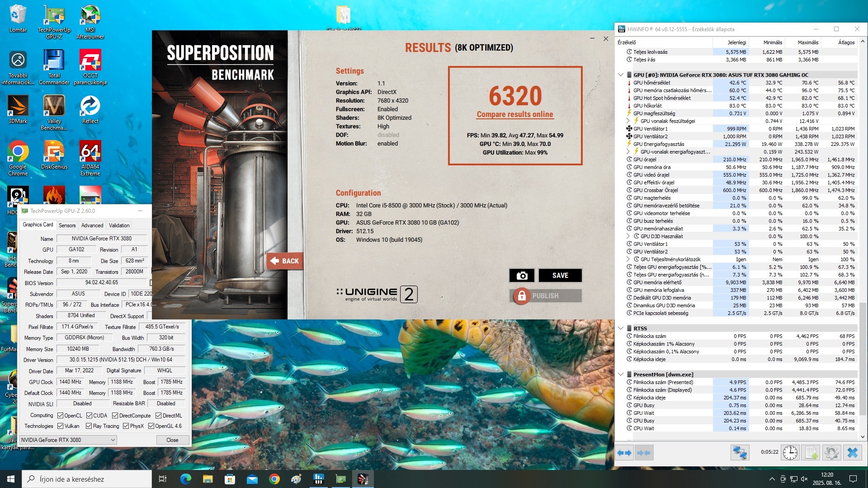Toggle the DirectML checkbox

[159, 415]
